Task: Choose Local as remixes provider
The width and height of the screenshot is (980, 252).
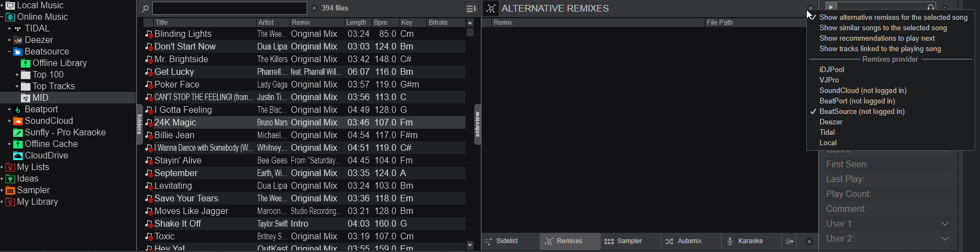Action: [x=828, y=143]
